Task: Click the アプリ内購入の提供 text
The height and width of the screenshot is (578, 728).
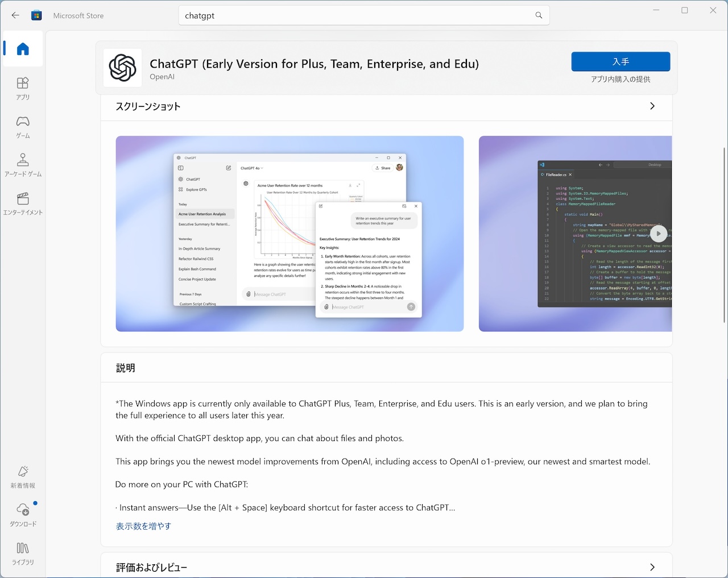Action: [621, 79]
